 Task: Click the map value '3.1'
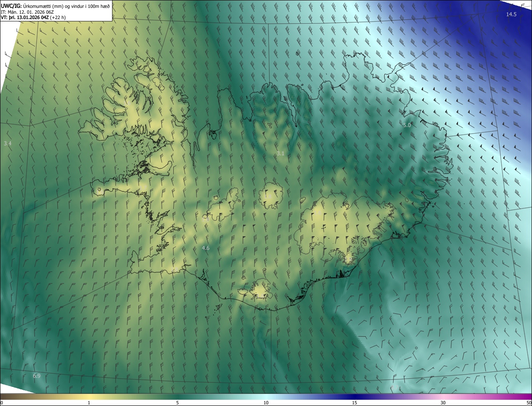pyautogui.click(x=281, y=154)
